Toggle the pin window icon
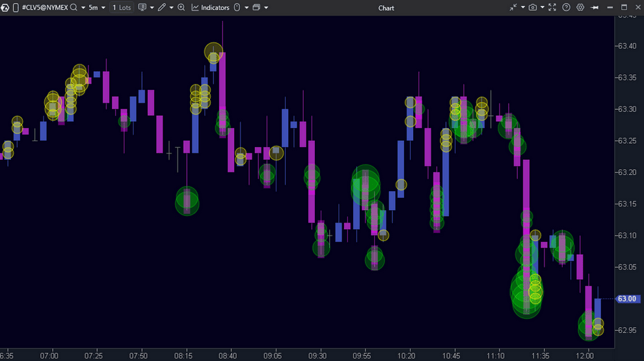Viewport: 644px width, 361px height. pos(593,8)
